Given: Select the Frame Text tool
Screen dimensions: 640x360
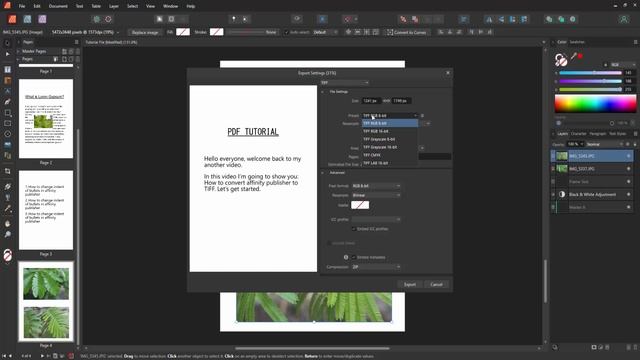Looking at the screenshot, I should tap(7, 70).
